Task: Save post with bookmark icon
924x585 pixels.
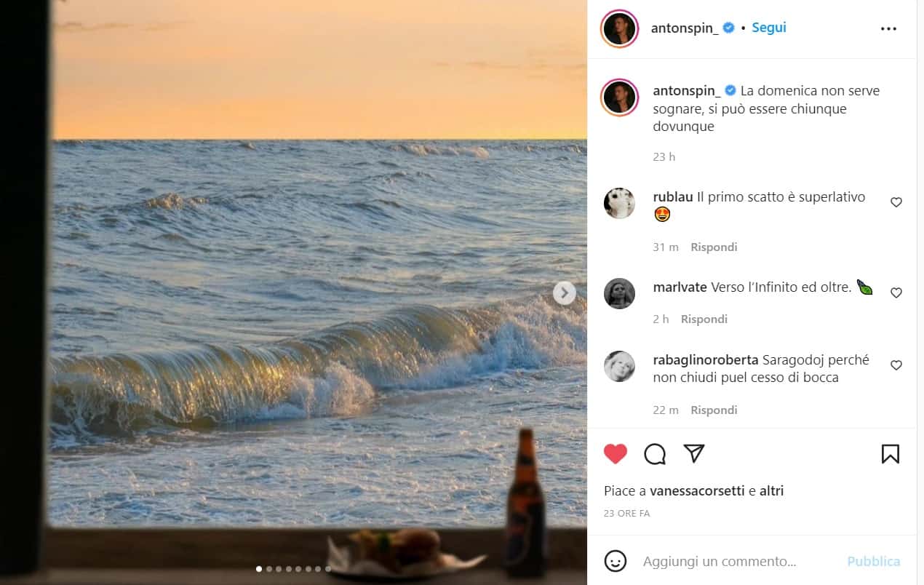Action: (x=890, y=454)
